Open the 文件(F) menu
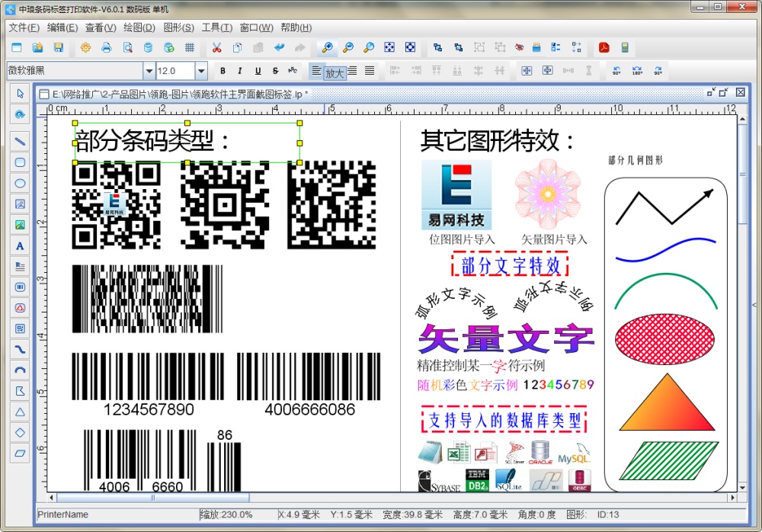The width and height of the screenshot is (762, 532). (x=24, y=27)
